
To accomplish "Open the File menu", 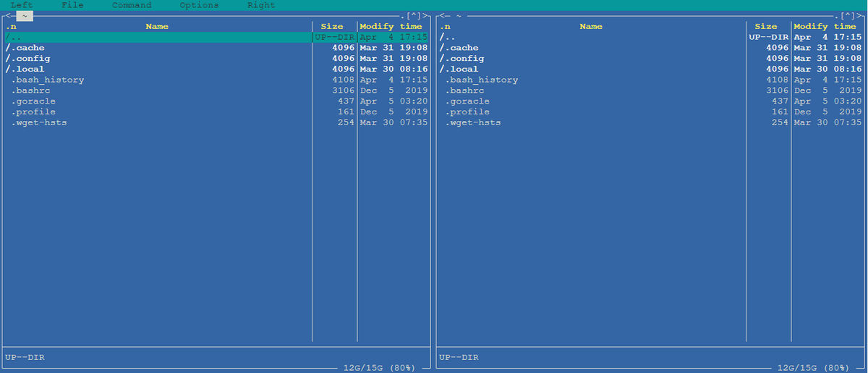I will pos(72,5).
